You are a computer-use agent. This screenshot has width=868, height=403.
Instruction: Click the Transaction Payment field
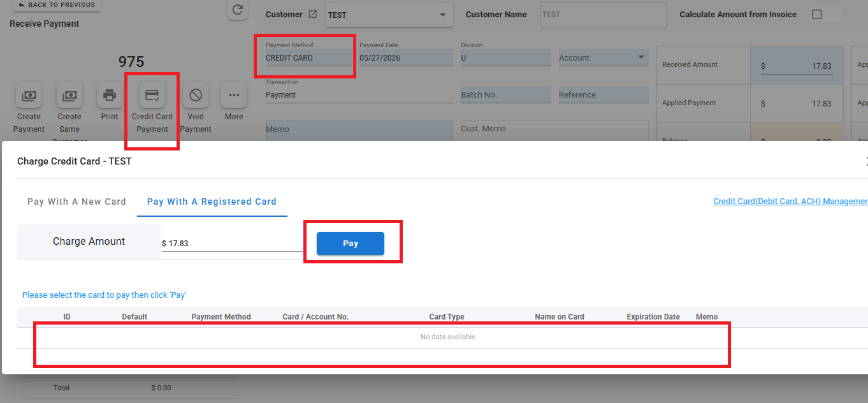(359, 94)
